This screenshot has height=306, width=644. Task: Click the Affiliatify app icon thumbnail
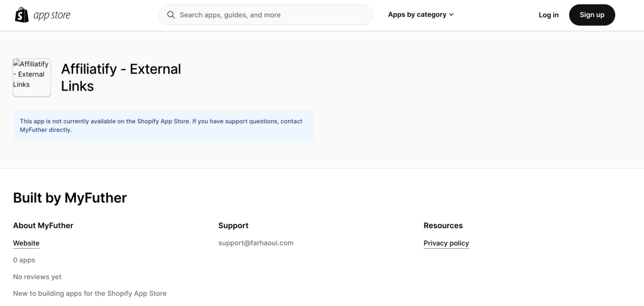(x=31, y=77)
